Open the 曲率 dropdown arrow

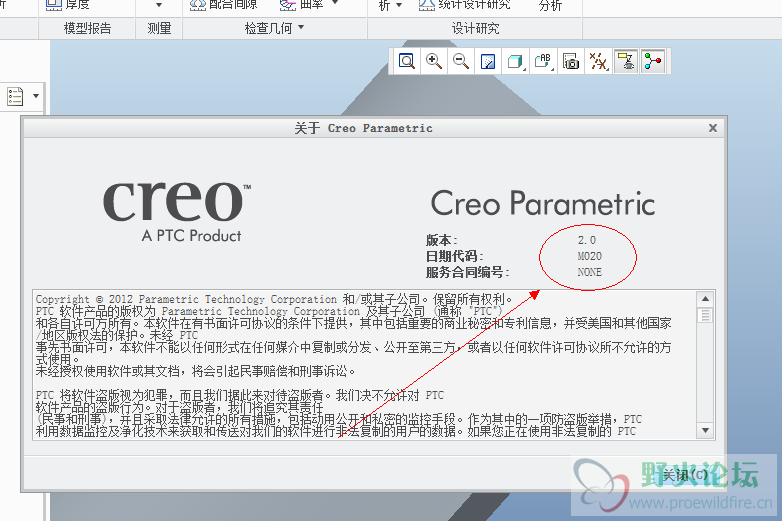335,3
